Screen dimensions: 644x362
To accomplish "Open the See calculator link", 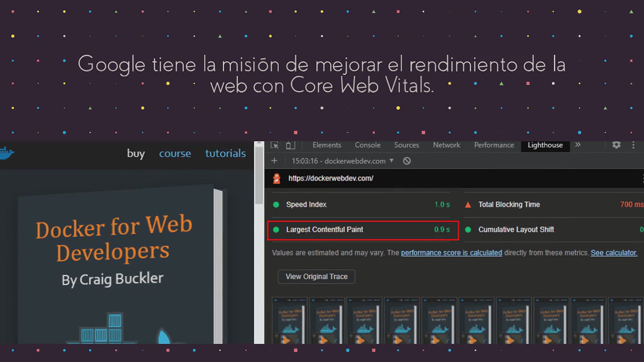I will pos(613,253).
